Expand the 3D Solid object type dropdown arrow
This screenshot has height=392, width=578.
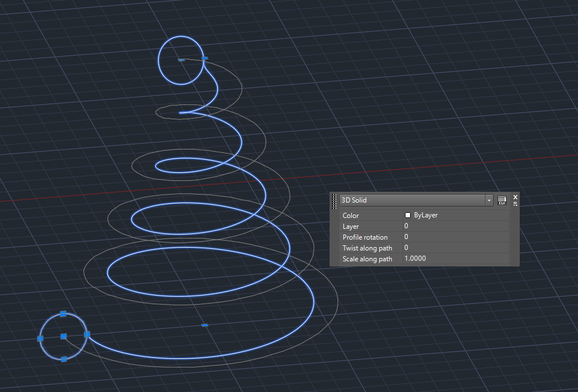489,200
